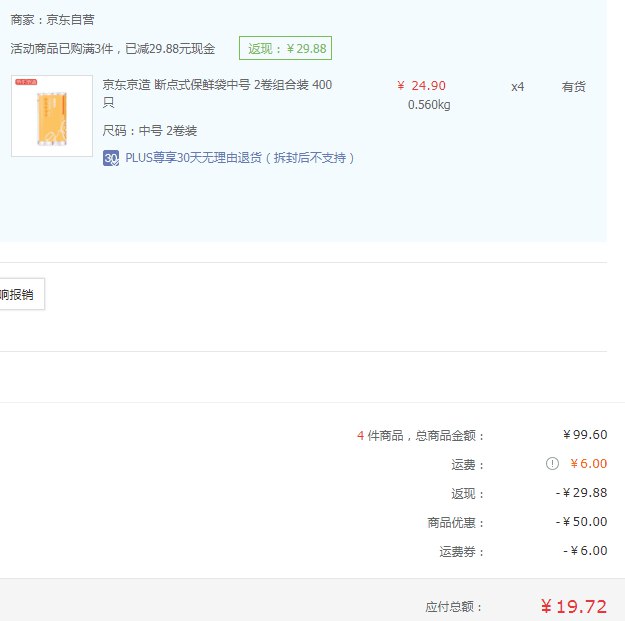This screenshot has height=621, width=625.
Task: Click the weight 0.560kg text
Action: [x=429, y=105]
